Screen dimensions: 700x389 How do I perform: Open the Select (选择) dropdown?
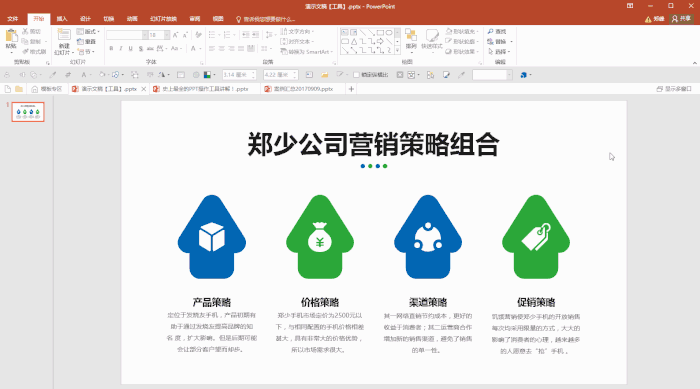pyautogui.click(x=500, y=52)
